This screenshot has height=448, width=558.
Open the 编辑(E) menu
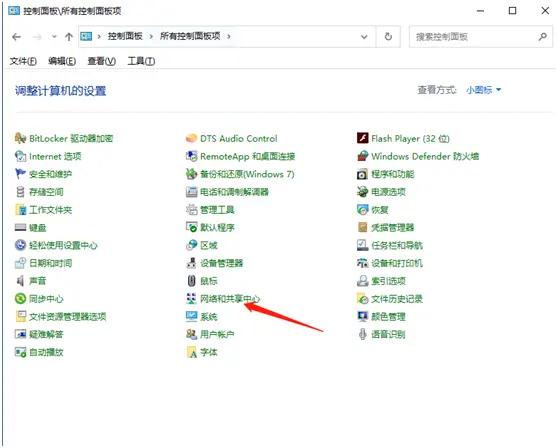(62, 61)
